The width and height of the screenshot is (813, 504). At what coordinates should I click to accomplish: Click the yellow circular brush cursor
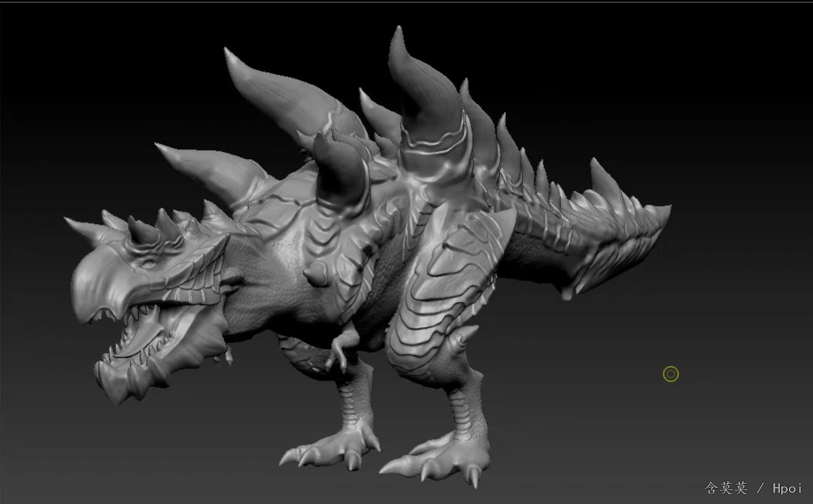(671, 374)
